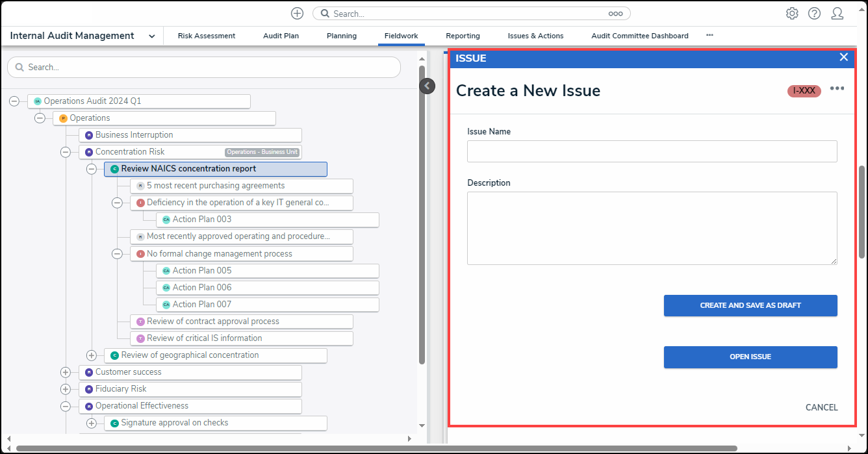Go to the Issues & Actions tab
The height and width of the screenshot is (454, 868).
535,36
